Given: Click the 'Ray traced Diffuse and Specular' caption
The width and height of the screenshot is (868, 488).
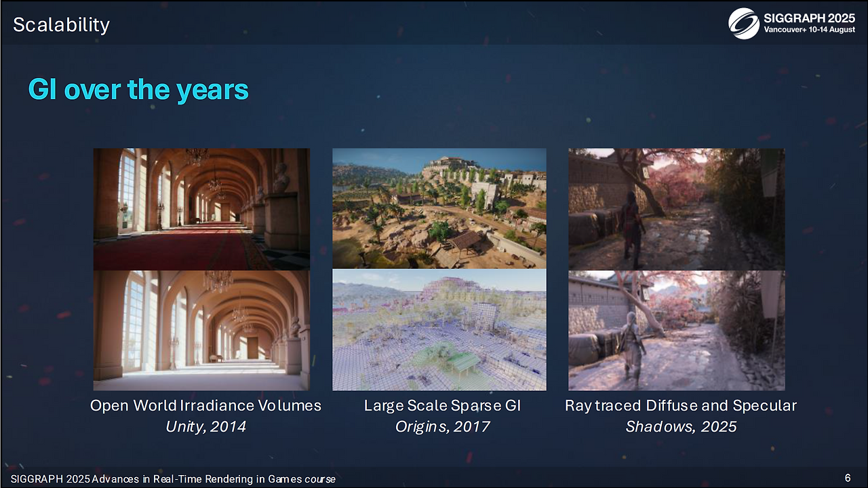Looking at the screenshot, I should pyautogui.click(x=681, y=406).
